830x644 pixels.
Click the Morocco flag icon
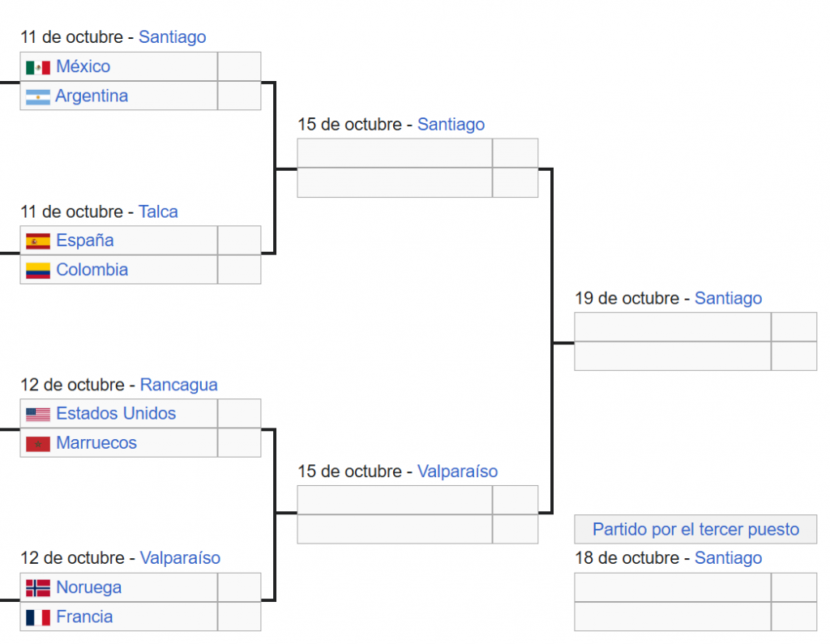[37, 444]
